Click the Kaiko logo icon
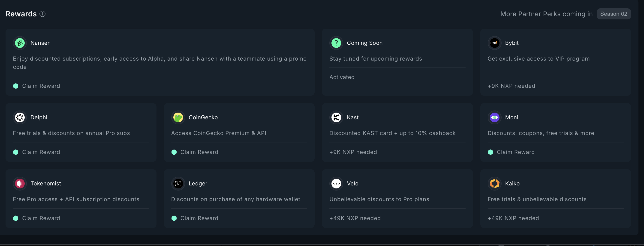The height and width of the screenshot is (246, 644). point(494,184)
